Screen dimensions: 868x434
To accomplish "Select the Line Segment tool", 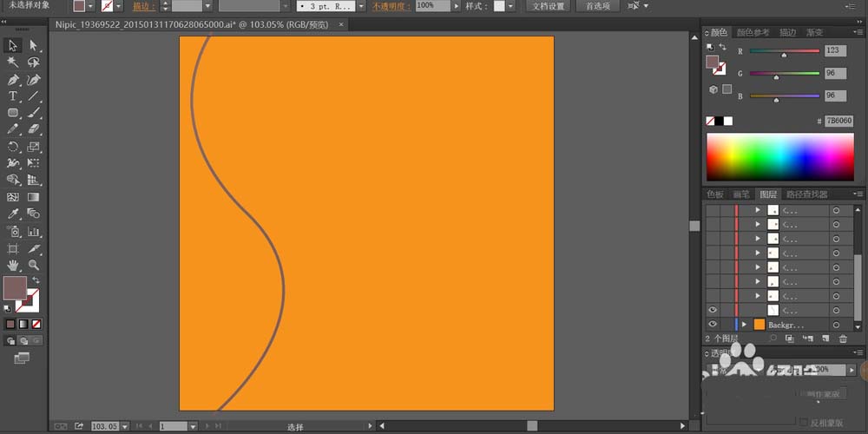I will tap(34, 96).
